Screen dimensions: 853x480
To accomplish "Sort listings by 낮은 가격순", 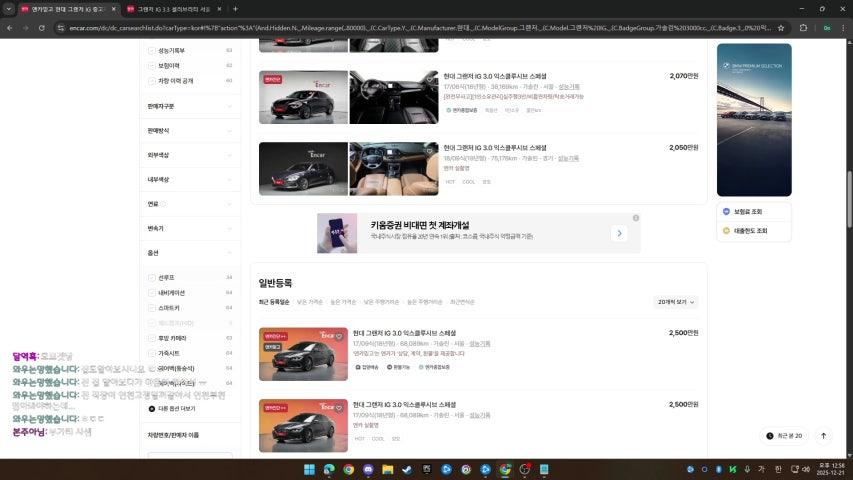I will (310, 301).
